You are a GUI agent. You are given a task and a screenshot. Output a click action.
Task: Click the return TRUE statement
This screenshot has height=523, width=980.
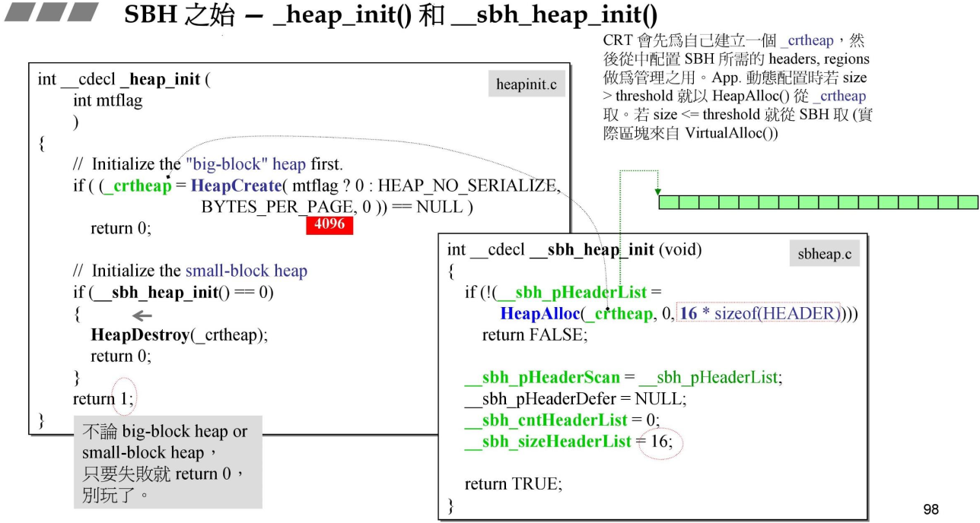coord(514,483)
